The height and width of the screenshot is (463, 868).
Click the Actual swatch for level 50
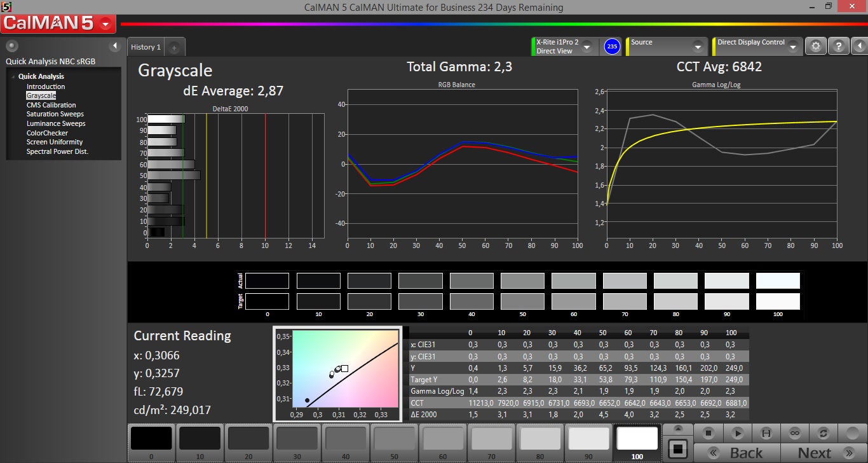[522, 280]
